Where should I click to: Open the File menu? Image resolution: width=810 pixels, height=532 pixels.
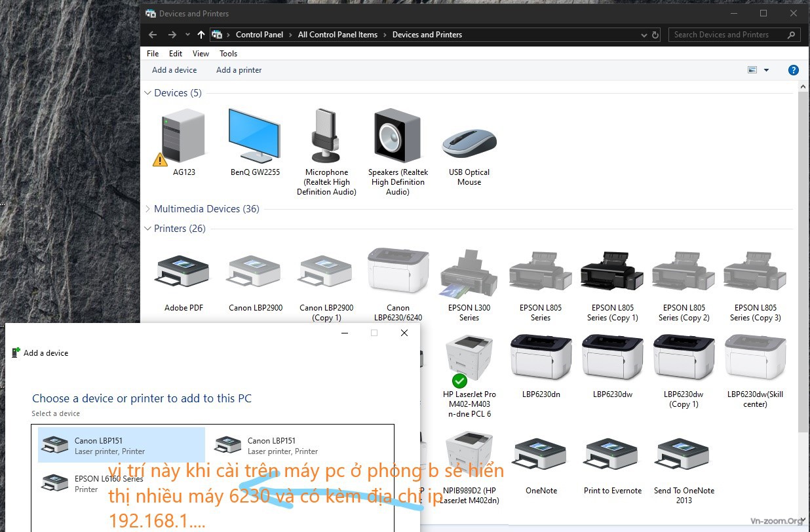click(x=153, y=54)
